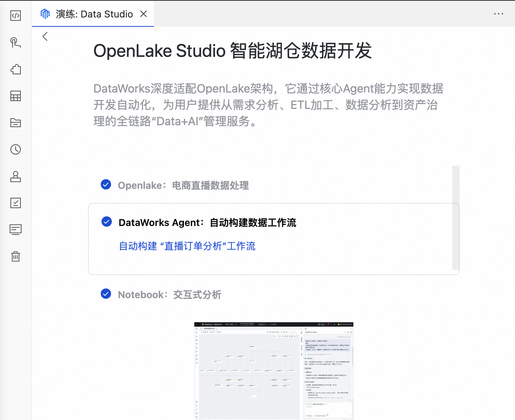Click the checkmark beside Notebook 交互式分析
Viewport: 515px width, 420px height.
pyautogui.click(x=106, y=294)
